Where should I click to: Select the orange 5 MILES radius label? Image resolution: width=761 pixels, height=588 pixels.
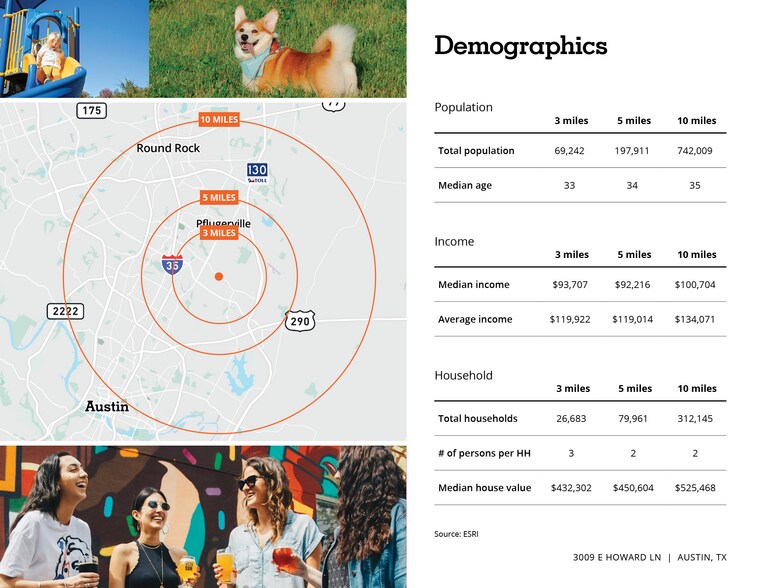[219, 198]
